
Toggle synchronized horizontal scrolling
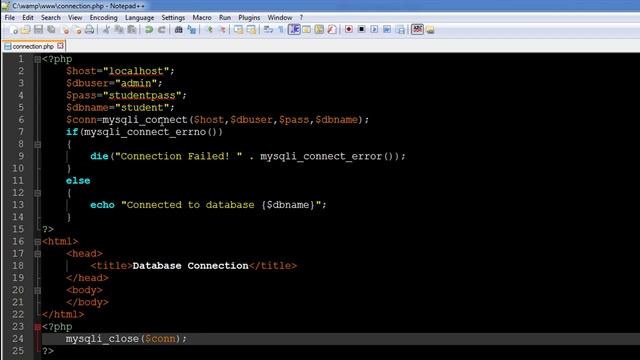click(251, 29)
